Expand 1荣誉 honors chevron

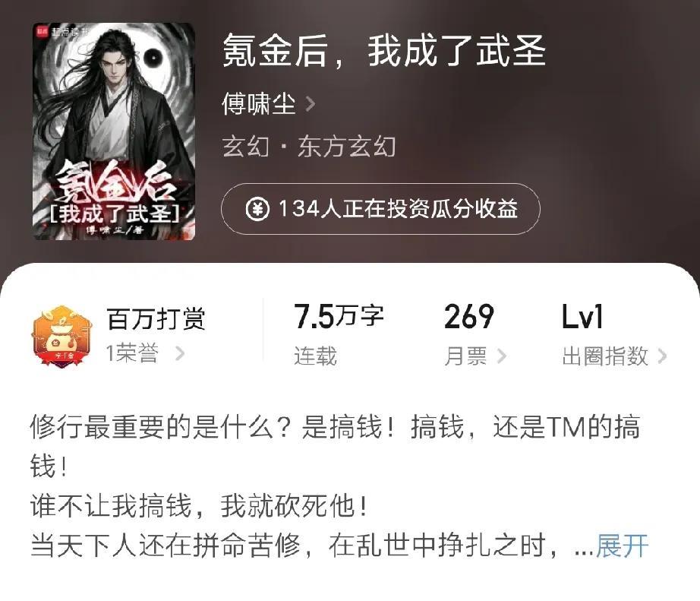(180, 353)
